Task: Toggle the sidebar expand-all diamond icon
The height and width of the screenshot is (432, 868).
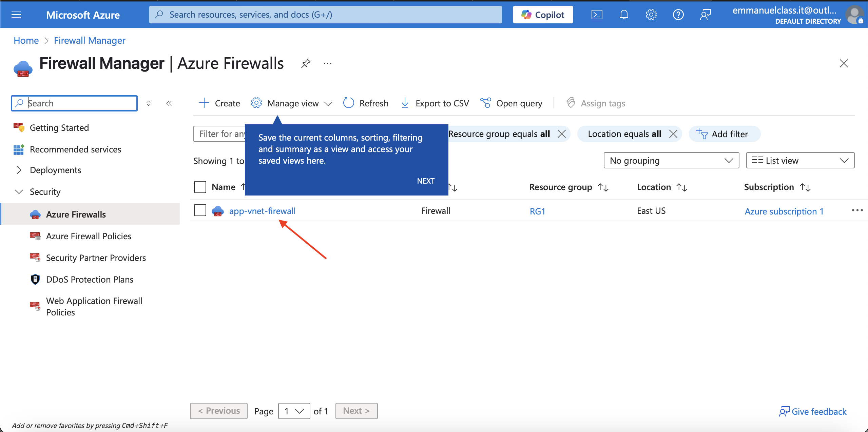Action: [149, 103]
